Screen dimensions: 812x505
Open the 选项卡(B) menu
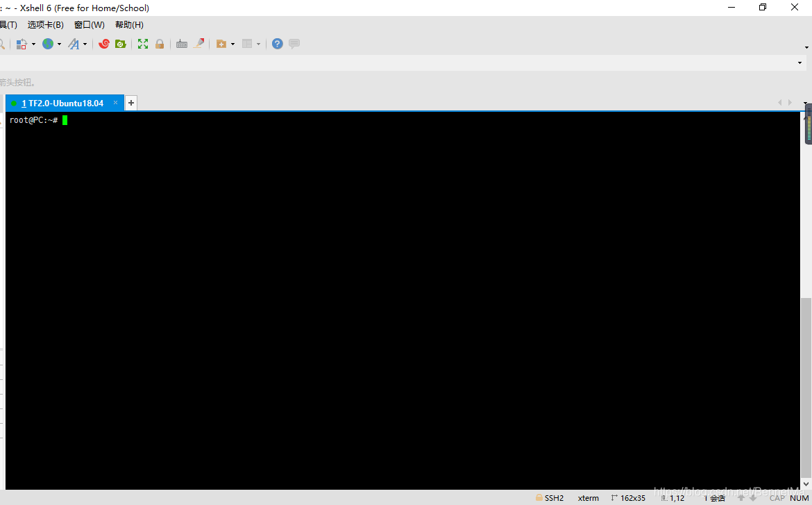46,25
